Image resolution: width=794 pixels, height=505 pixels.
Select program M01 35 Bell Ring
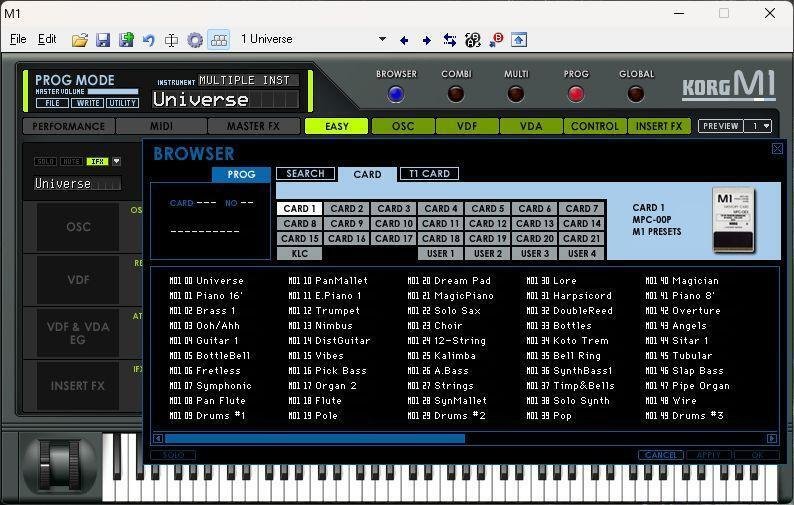563,356
